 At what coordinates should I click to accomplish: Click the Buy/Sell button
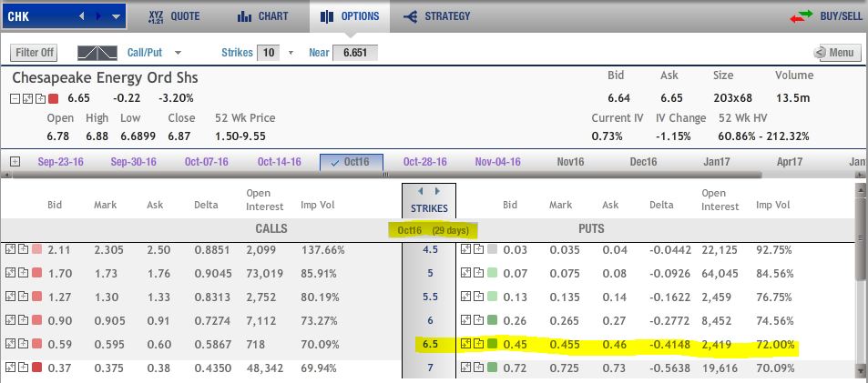[826, 16]
